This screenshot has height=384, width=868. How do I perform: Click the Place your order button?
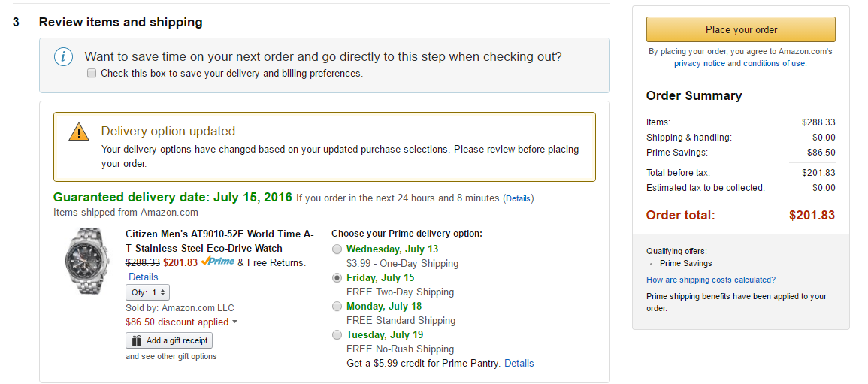741,29
